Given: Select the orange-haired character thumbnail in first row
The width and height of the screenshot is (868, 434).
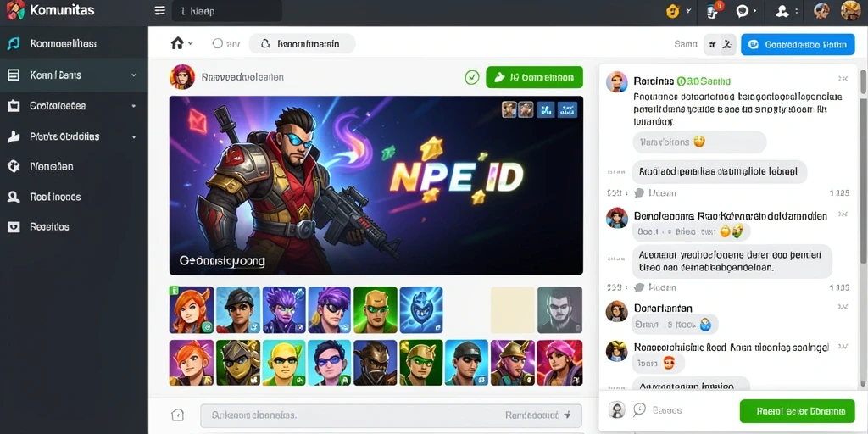Looking at the screenshot, I should pyautogui.click(x=192, y=309).
